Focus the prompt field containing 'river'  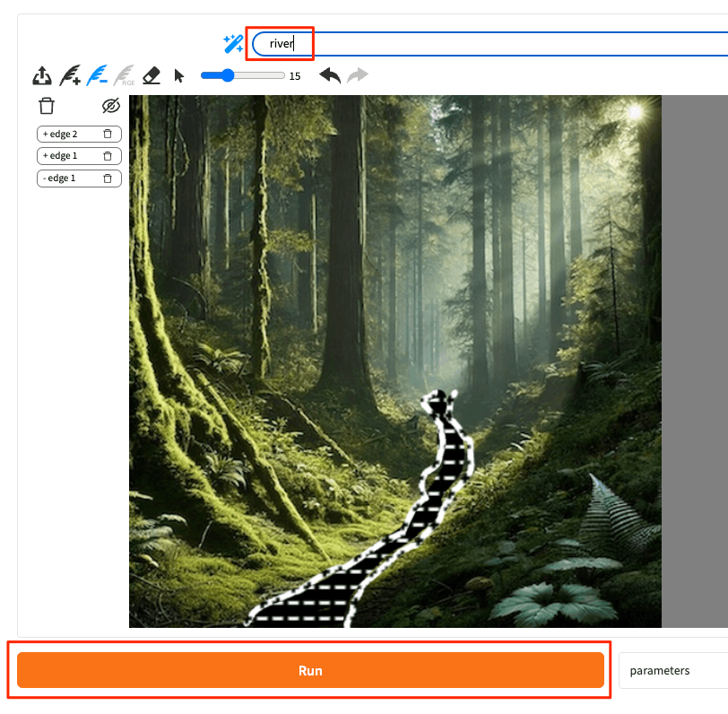(x=490, y=44)
